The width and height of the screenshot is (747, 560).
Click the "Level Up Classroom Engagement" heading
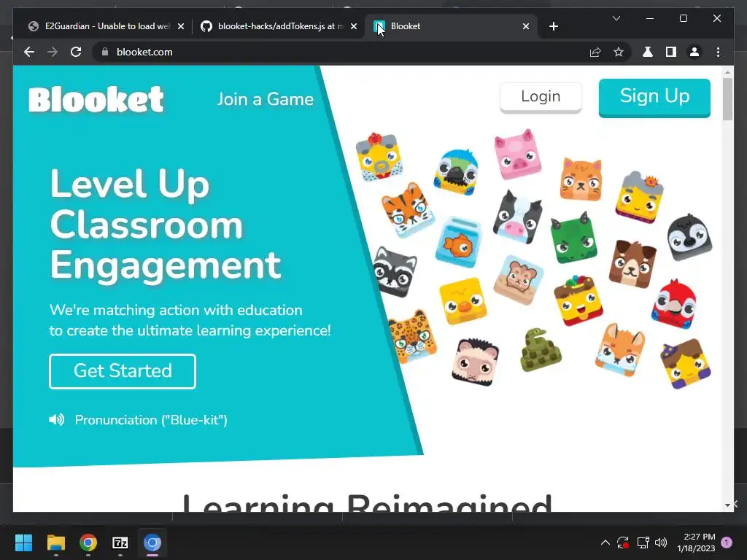[x=166, y=225]
